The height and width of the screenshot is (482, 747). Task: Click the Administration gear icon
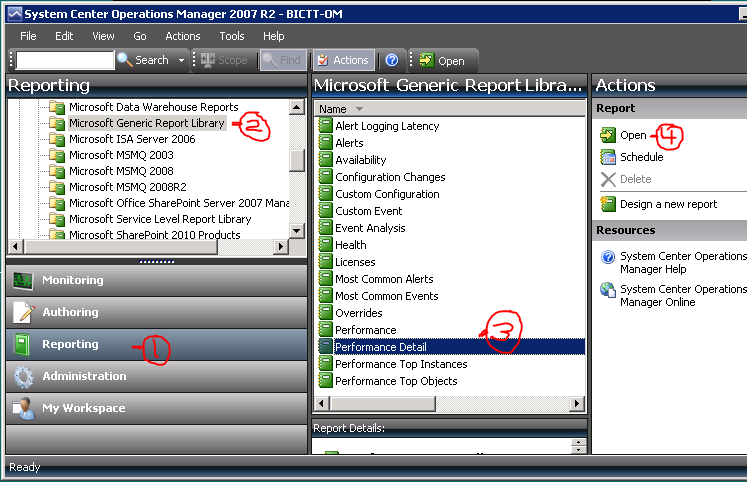pyautogui.click(x=24, y=377)
